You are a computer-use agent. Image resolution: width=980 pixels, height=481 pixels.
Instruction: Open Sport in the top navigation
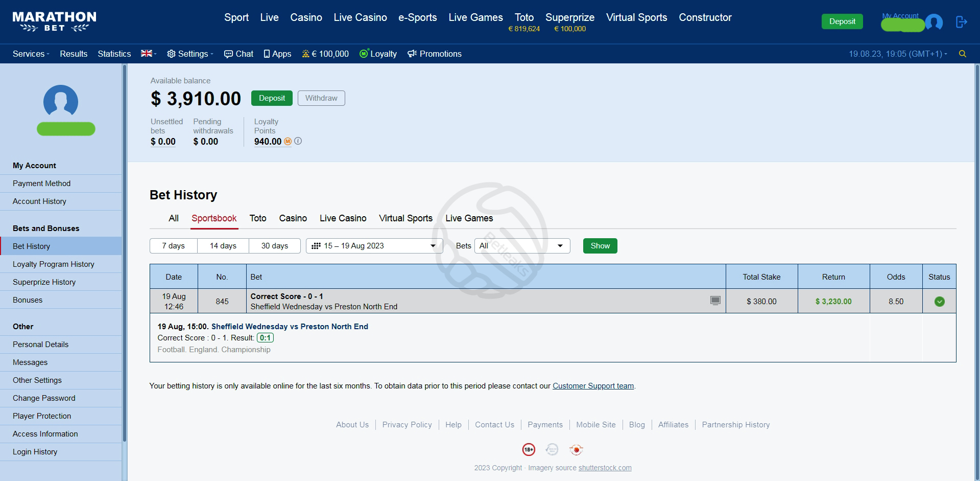[236, 17]
